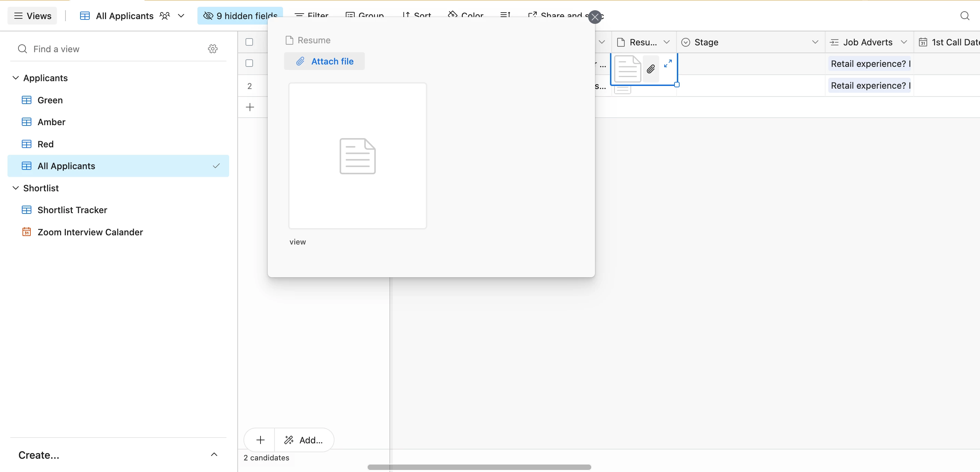
Task: Expand the Create... panel chevron
Action: pyautogui.click(x=214, y=455)
